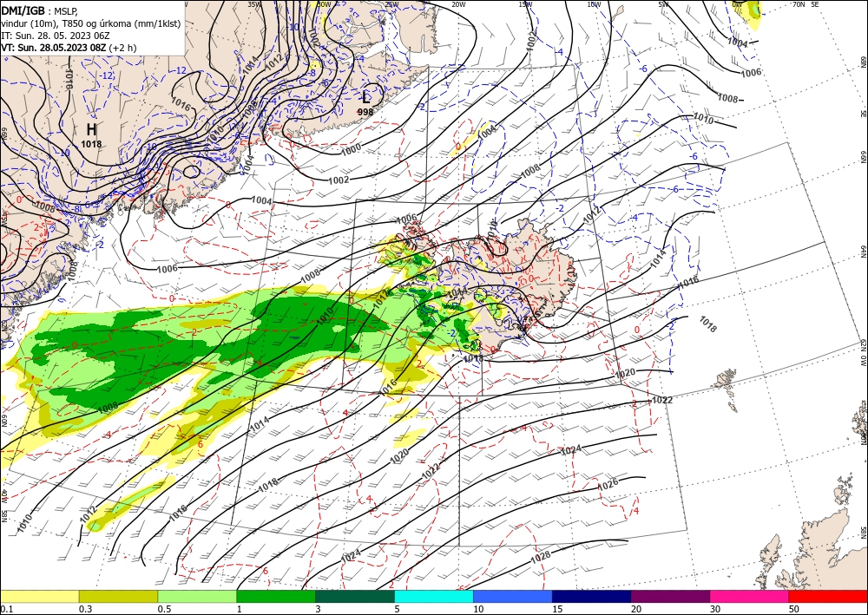Click the legend scale value '0.3'
The height and width of the screenshot is (615, 868).
click(85, 609)
